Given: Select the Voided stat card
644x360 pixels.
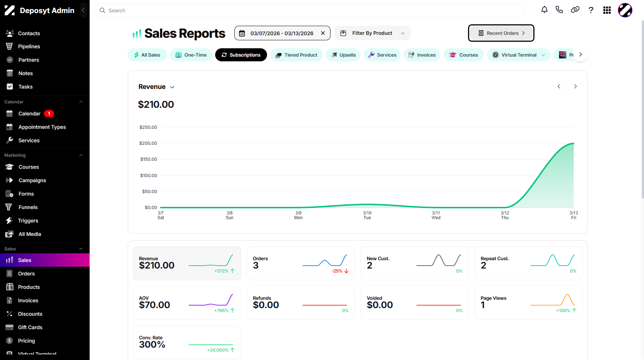Looking at the screenshot, I should 415,303.
